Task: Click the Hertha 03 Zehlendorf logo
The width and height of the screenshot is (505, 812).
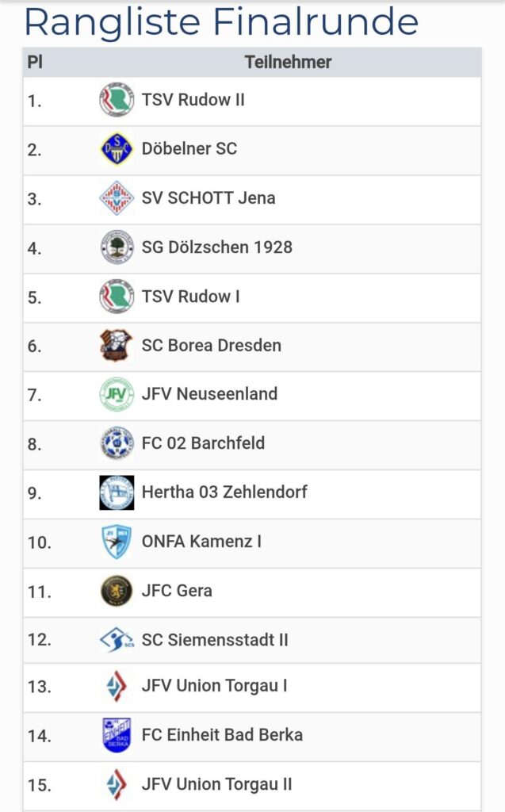Action: pyautogui.click(x=117, y=492)
